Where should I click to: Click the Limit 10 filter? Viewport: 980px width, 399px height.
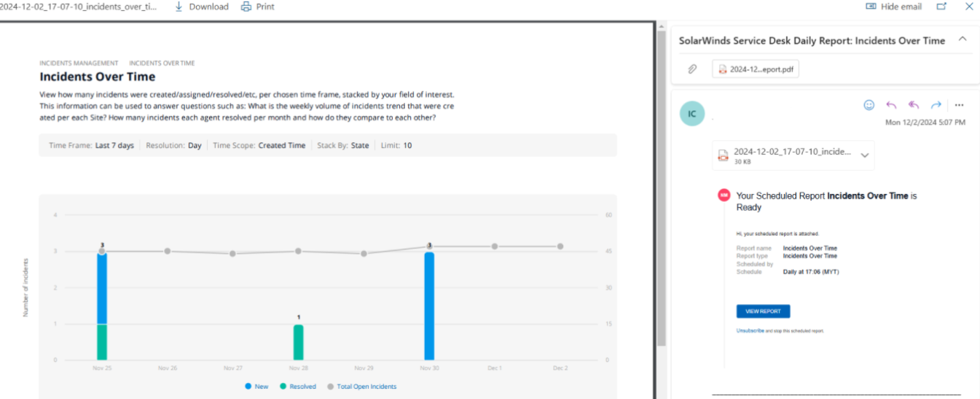[396, 145]
